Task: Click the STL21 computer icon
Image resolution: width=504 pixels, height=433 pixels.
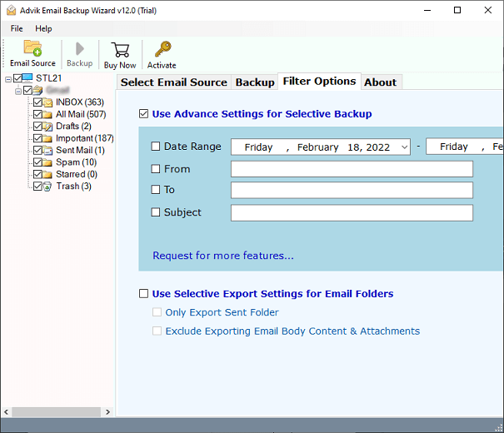Action: [x=26, y=78]
